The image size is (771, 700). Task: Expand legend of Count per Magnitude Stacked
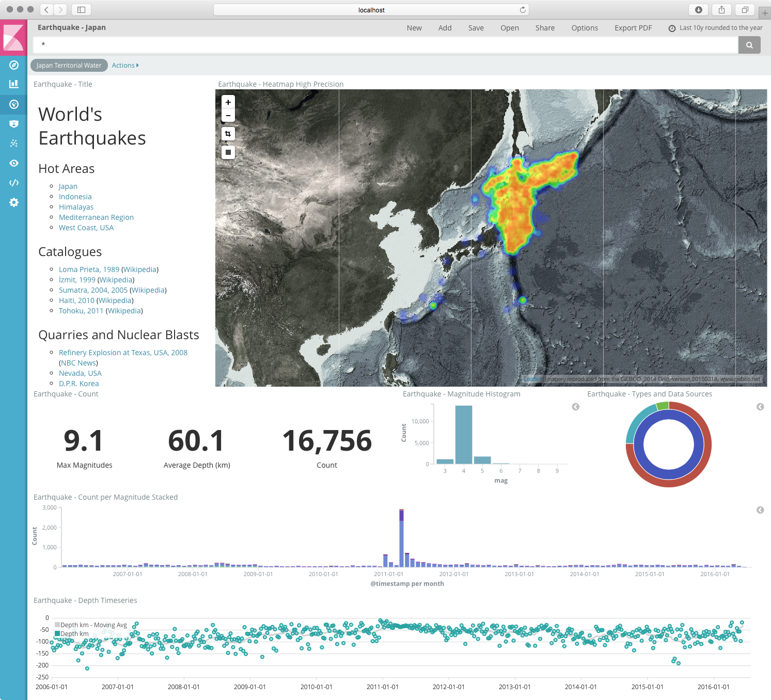coord(760,510)
